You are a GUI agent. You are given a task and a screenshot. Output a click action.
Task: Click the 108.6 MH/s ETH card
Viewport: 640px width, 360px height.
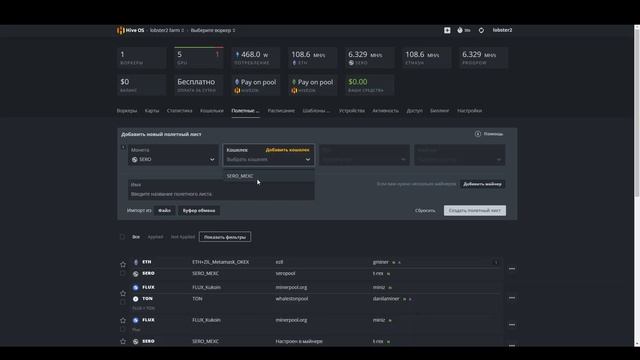pyautogui.click(x=313, y=57)
